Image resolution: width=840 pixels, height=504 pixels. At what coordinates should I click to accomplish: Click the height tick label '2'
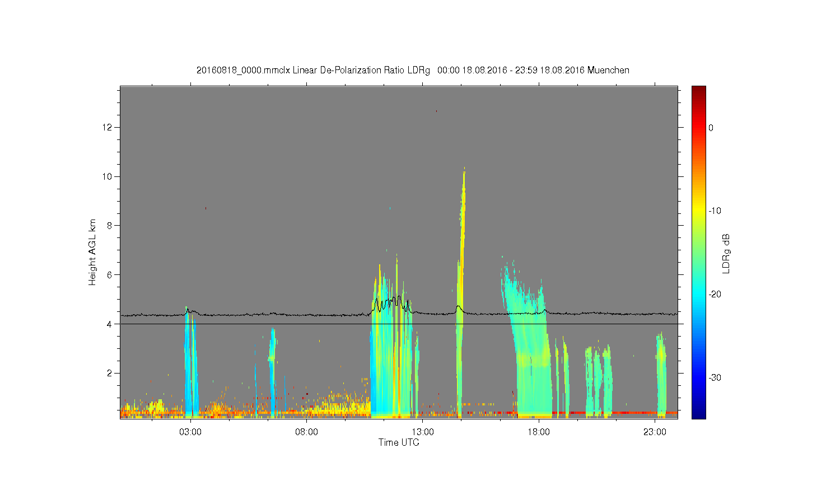coord(110,373)
